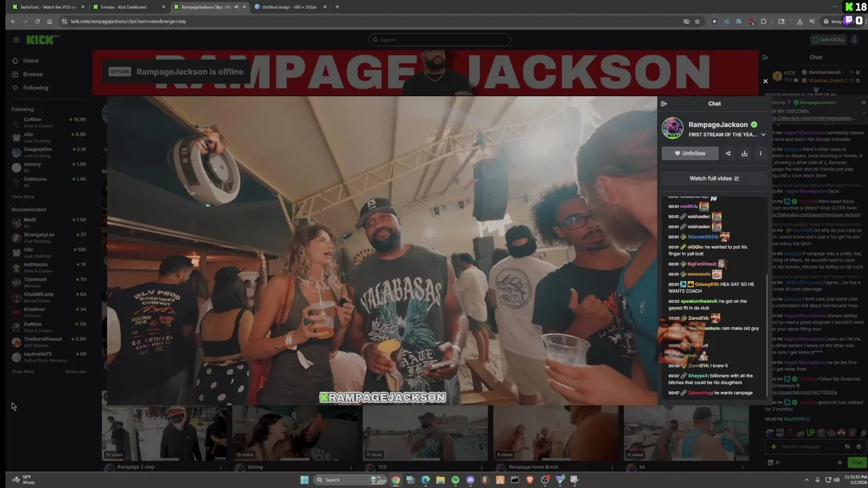Expand the FIRST STREAM OF THE YEAR title
Viewport: 868px width, 488px height.
[763, 135]
